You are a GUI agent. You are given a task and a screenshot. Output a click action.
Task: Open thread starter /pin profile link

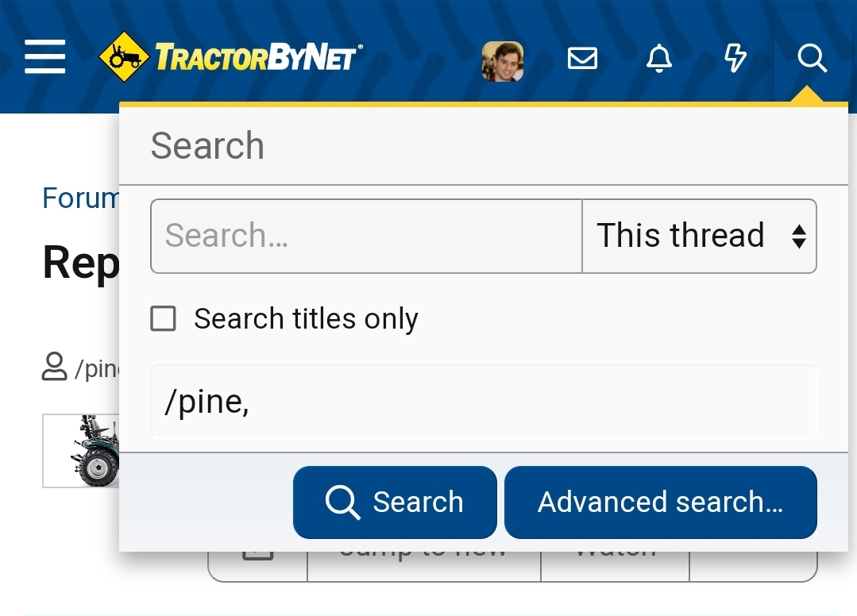coord(96,368)
